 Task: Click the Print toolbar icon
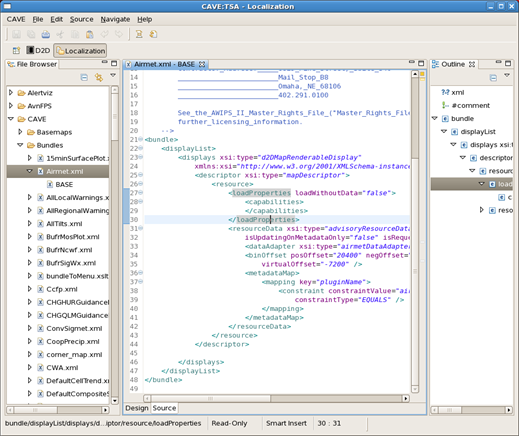coord(46,34)
